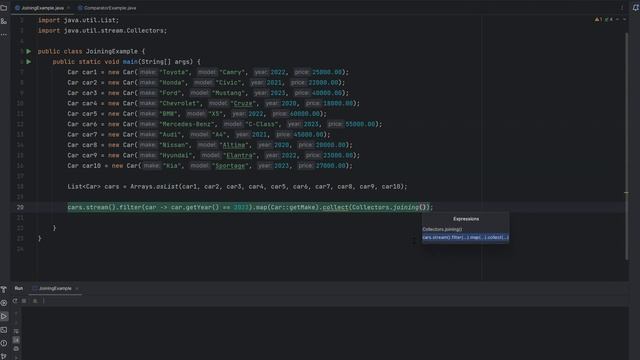Open the Run tool window icon
Viewport: 640px width, 360px height.
tap(4, 316)
